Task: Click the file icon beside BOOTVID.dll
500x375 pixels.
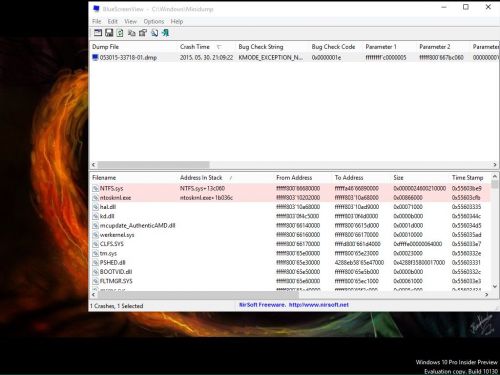Action: [96, 272]
